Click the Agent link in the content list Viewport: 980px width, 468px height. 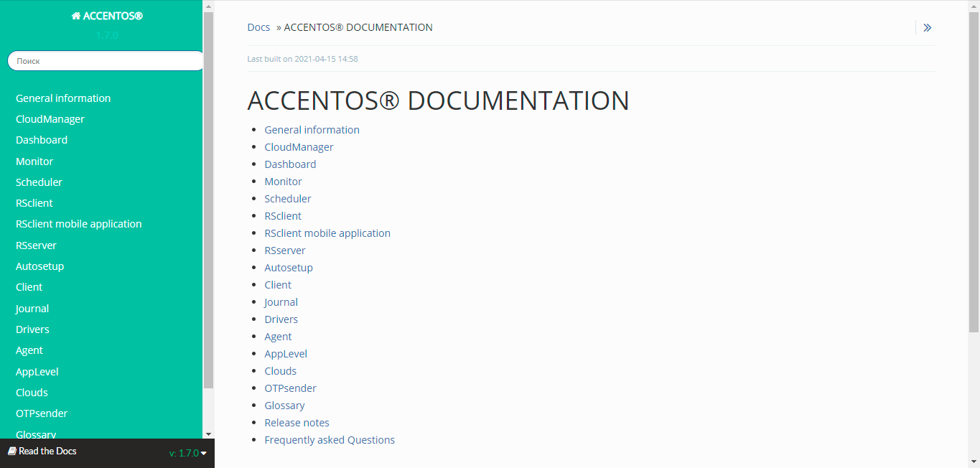[278, 337]
